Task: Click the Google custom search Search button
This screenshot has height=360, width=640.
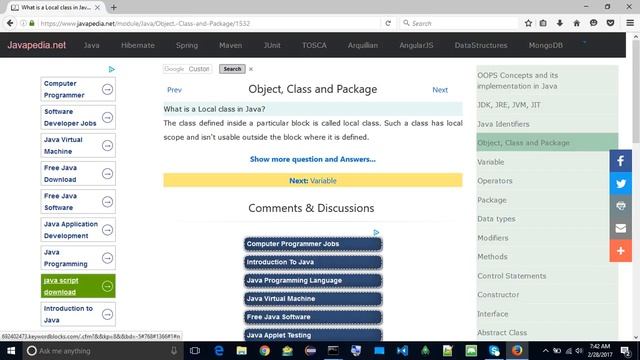Action: pos(232,69)
